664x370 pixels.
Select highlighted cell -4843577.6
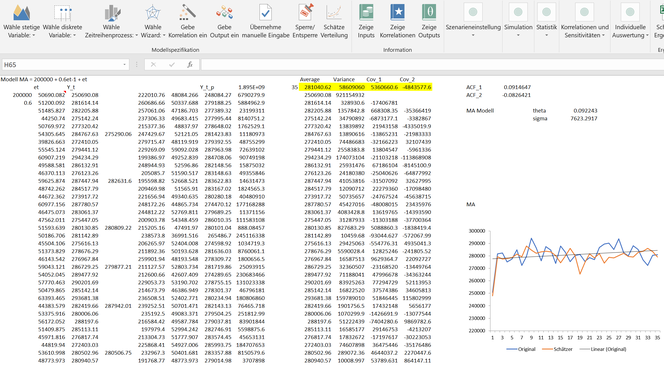coord(415,87)
